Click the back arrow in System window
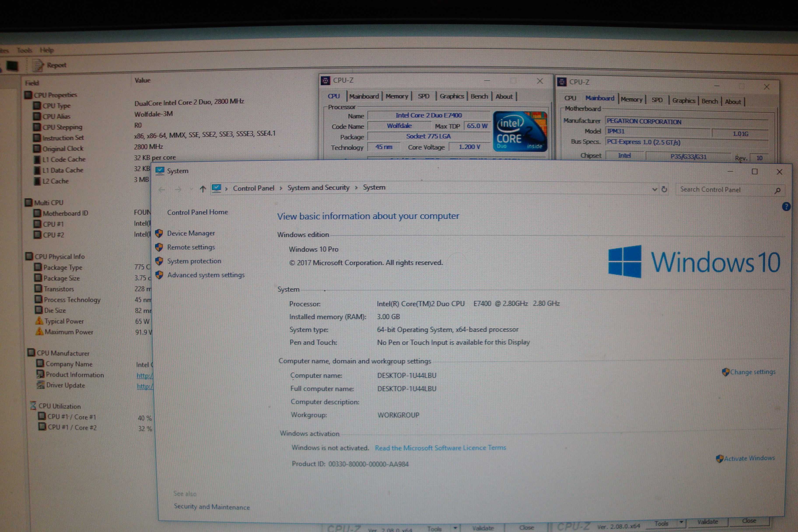 tap(161, 189)
